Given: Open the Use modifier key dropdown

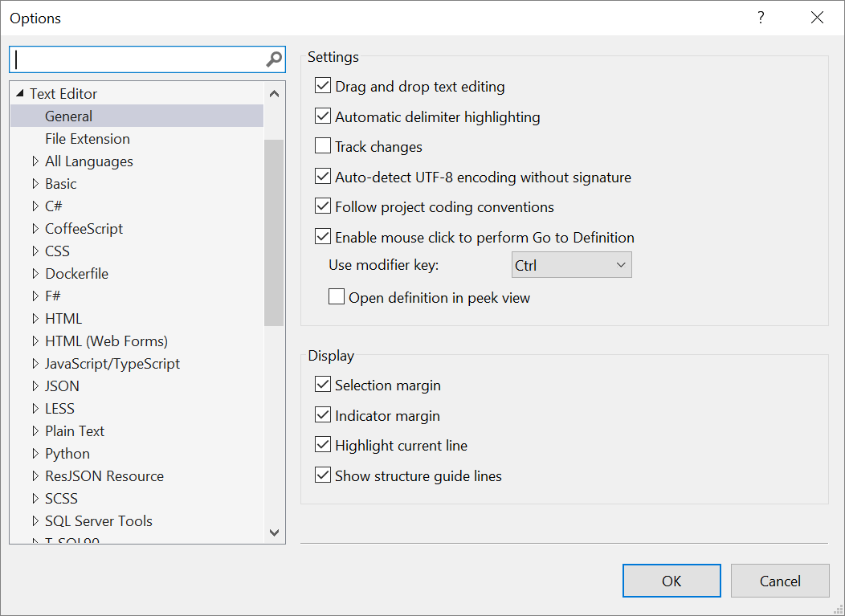Looking at the screenshot, I should (x=571, y=265).
